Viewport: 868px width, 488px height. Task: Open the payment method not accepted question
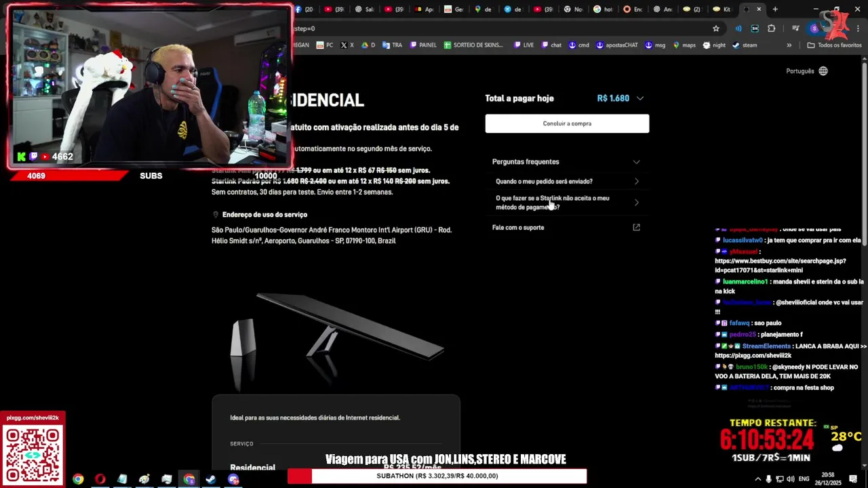click(567, 203)
